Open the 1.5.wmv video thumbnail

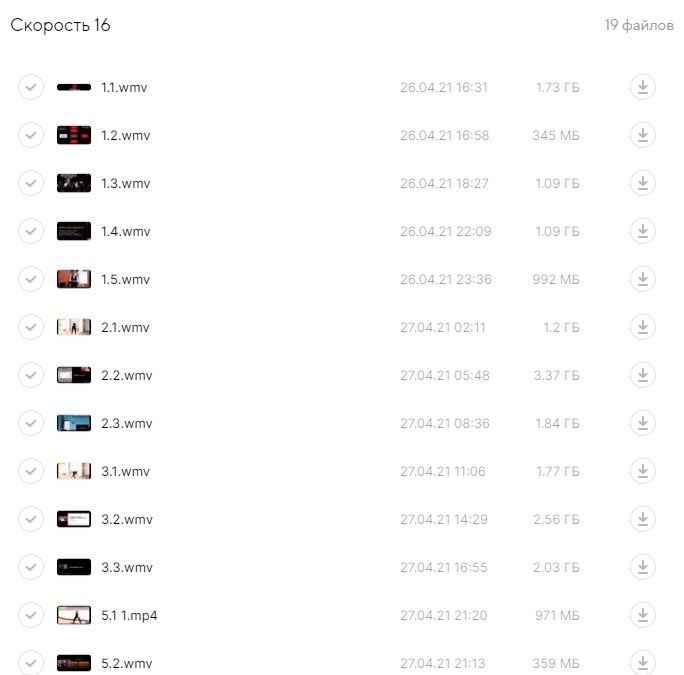(74, 279)
